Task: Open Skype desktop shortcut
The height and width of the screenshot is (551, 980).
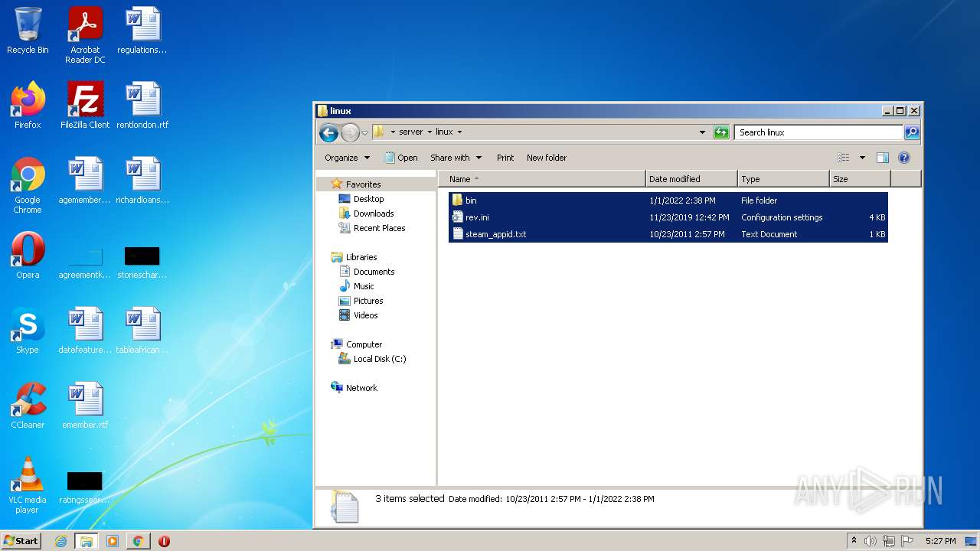Action: pos(28,331)
